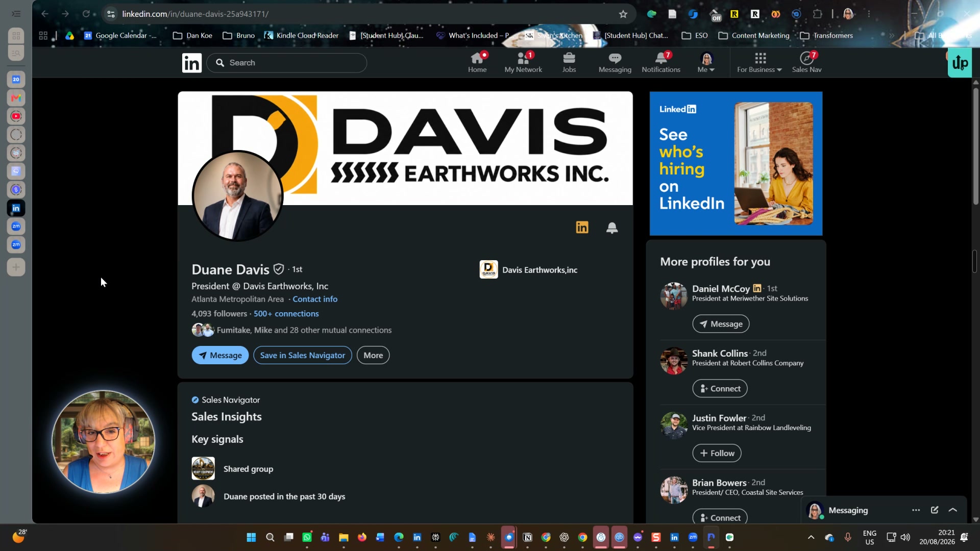
Task: Click the scrollbar down arrow
Action: (975, 519)
